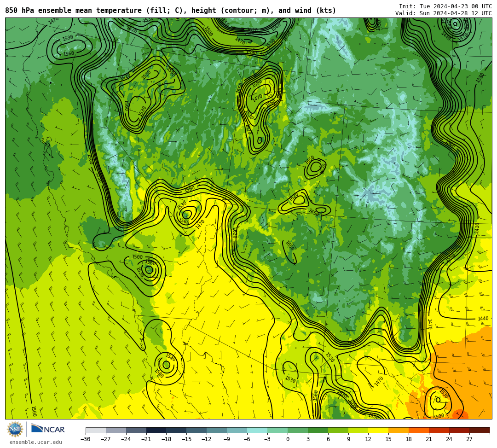Pick the olive 6 to 9 colorbar segment
The height and width of the screenshot is (448, 497).
tap(338, 430)
